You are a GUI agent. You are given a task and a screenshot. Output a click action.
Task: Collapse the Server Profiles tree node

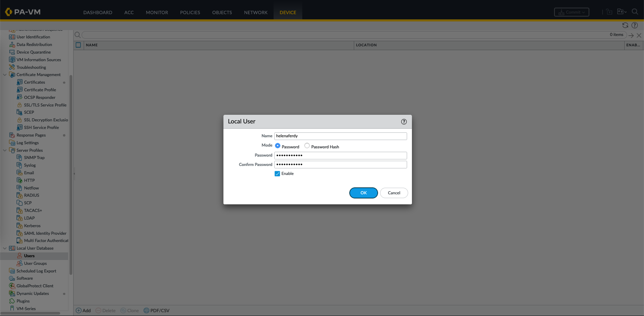(x=4, y=150)
